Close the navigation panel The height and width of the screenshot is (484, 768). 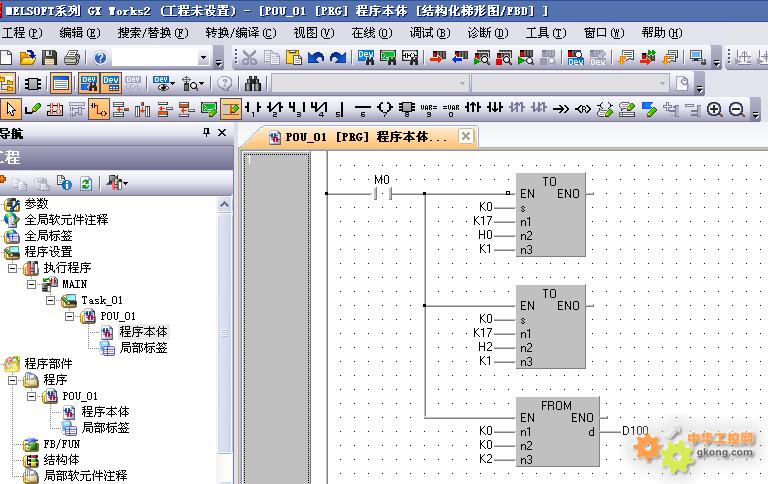222,132
